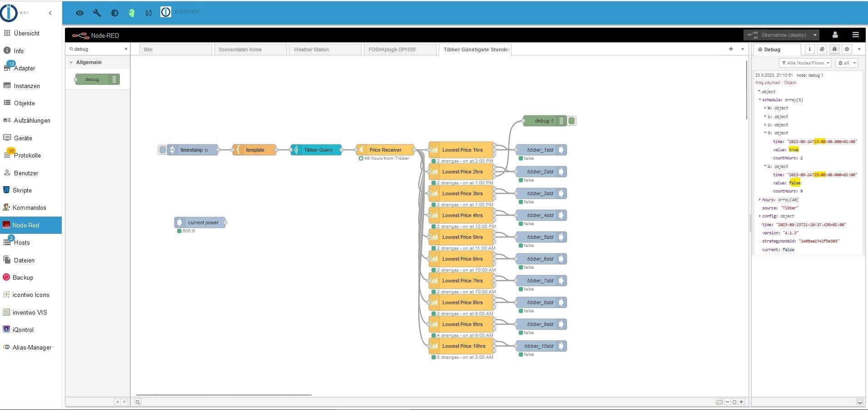
Task: Open the Alias-Manager entry
Action: point(31,347)
